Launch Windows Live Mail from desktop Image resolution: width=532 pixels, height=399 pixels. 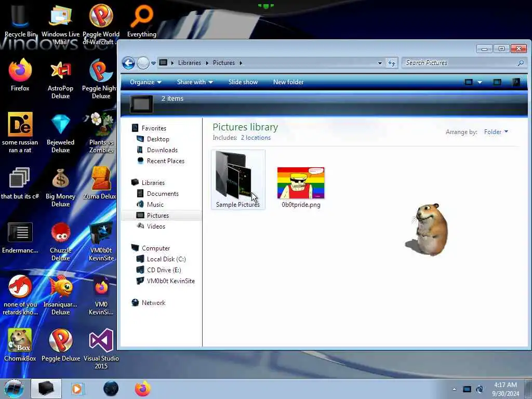click(60, 24)
